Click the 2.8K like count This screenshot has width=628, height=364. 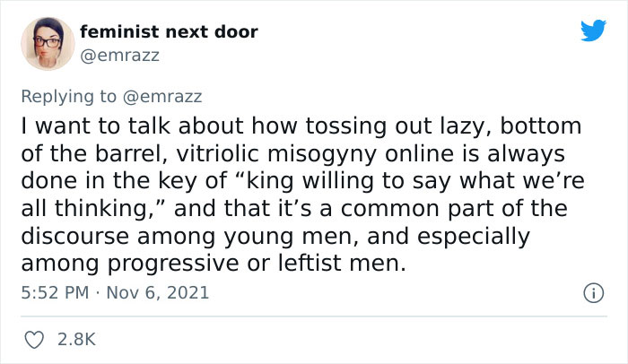point(75,340)
